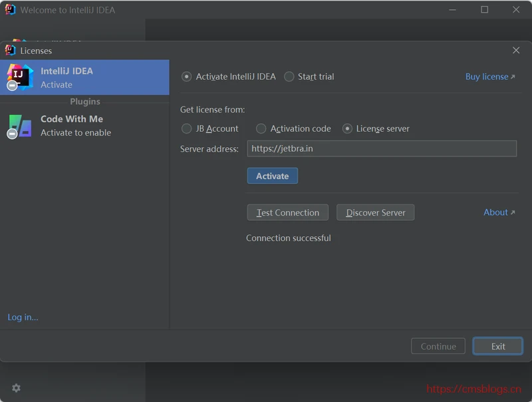This screenshot has width=532, height=402.
Task: Minimize the Welcome to IntelliJ IDEA window
Action: coord(454,10)
